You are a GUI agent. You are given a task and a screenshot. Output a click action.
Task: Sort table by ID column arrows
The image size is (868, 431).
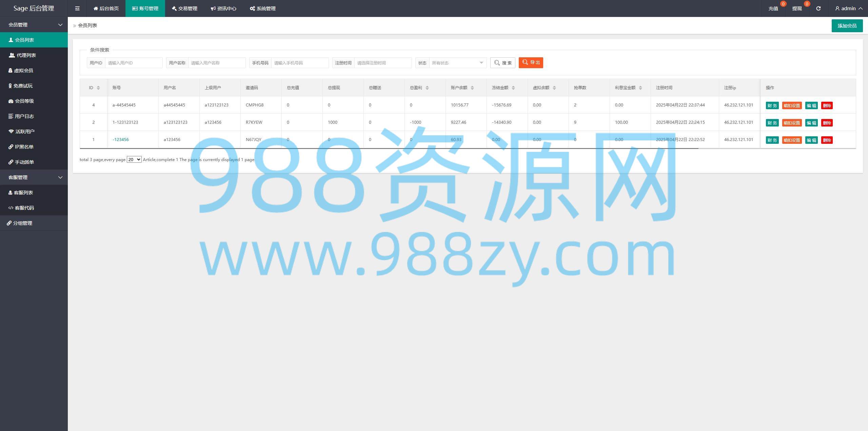[98, 88]
